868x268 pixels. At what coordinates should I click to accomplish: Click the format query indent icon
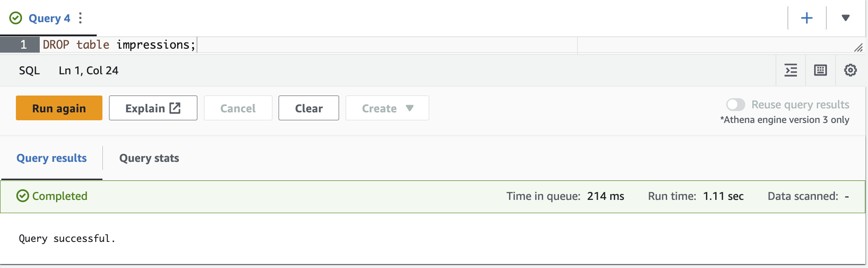(x=791, y=70)
